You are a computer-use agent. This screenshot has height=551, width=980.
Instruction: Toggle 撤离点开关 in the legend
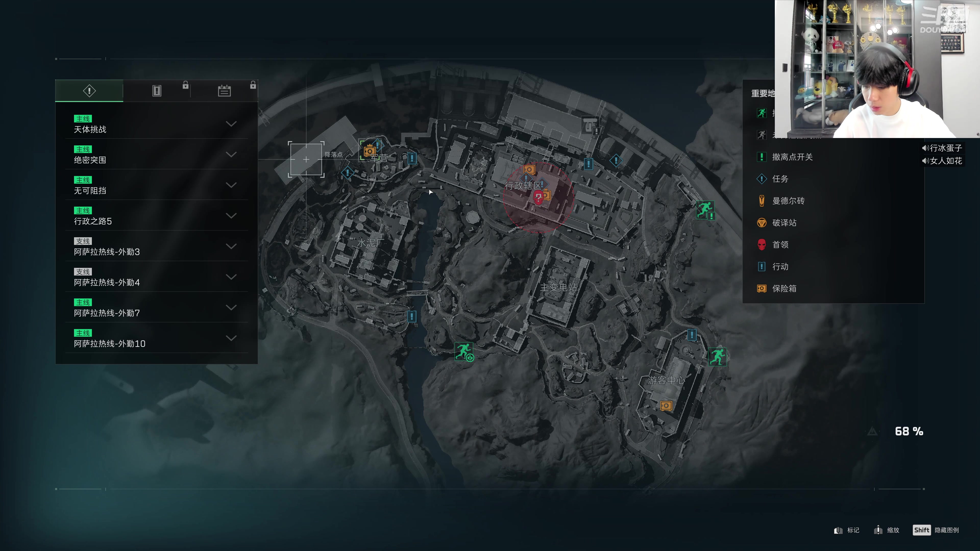785,157
